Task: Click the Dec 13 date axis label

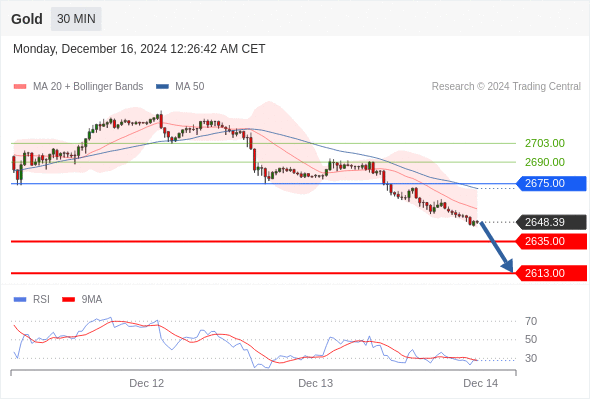Action: click(315, 383)
